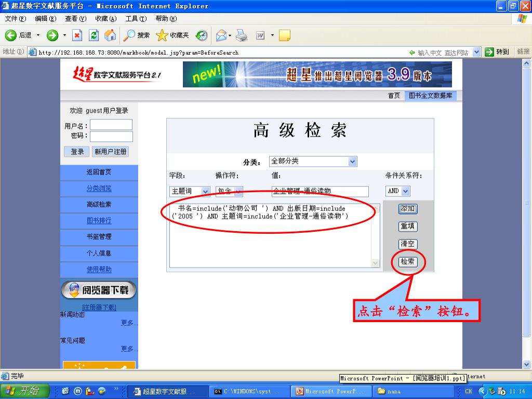Open the 图书排行 sidebar link
532x399 pixels.
pos(99,220)
